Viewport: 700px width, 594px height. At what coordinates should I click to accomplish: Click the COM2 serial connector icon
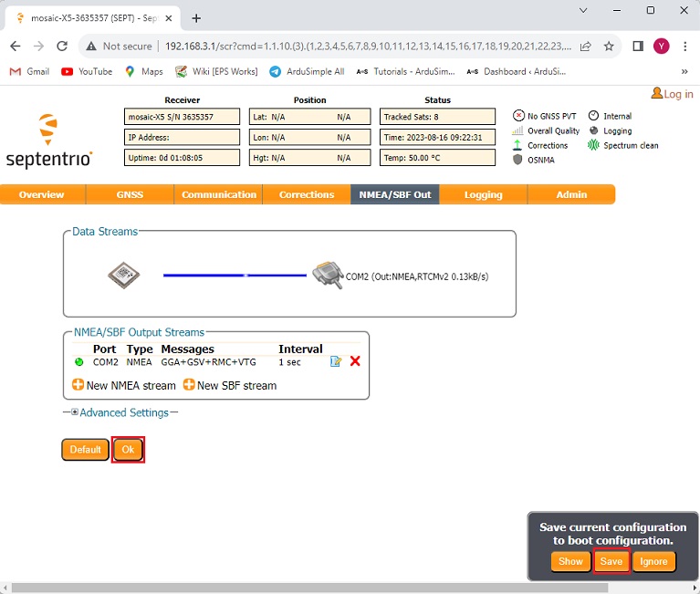[326, 276]
